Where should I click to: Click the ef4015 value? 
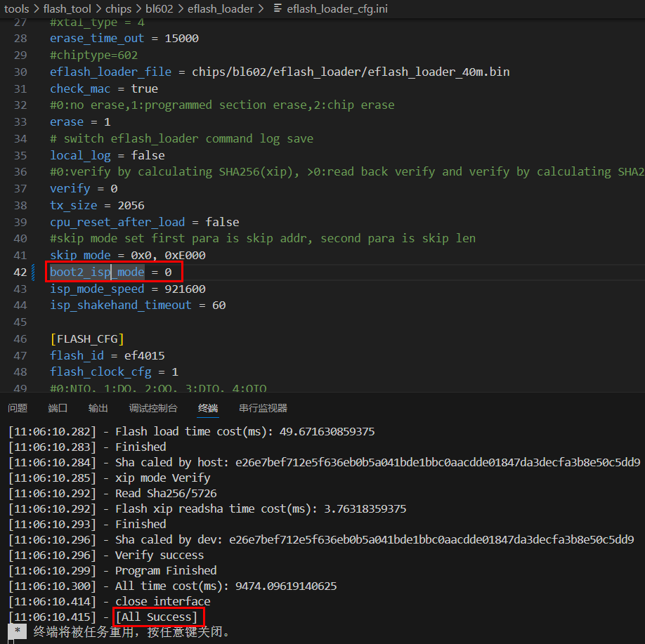(x=144, y=355)
